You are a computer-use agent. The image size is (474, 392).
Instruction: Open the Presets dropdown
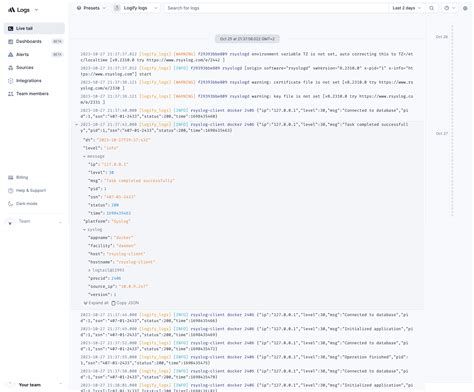point(91,8)
